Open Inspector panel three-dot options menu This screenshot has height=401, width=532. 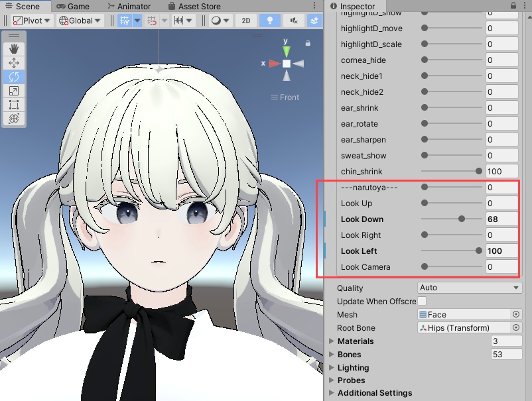[x=523, y=5]
